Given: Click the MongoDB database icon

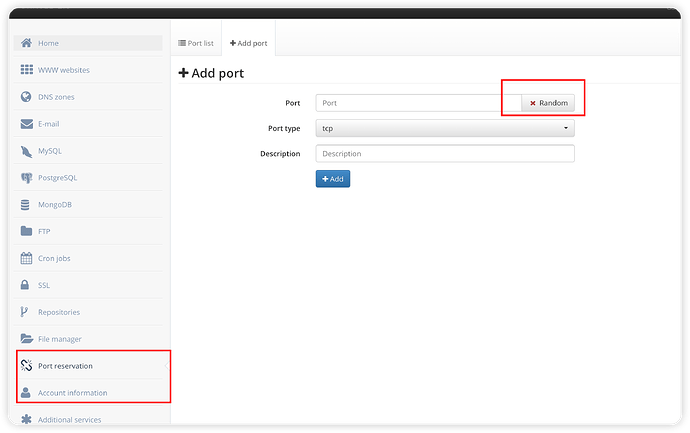Looking at the screenshot, I should (x=25, y=205).
